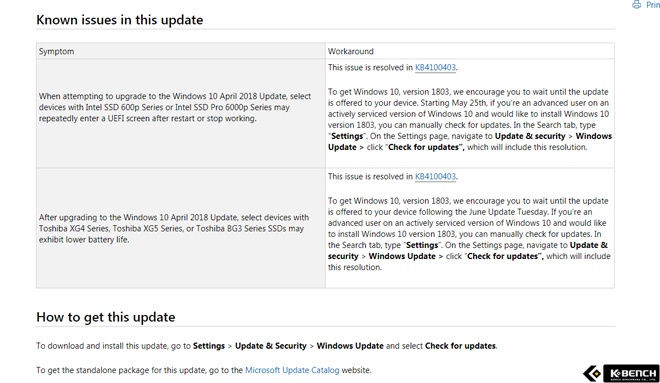Viewport: 660px width, 383px height.
Task: Click the Workaround column header
Action: pyautogui.click(x=351, y=51)
